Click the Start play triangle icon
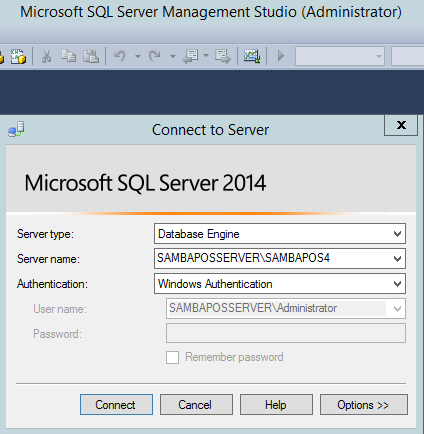This screenshot has height=434, width=424. (x=281, y=56)
